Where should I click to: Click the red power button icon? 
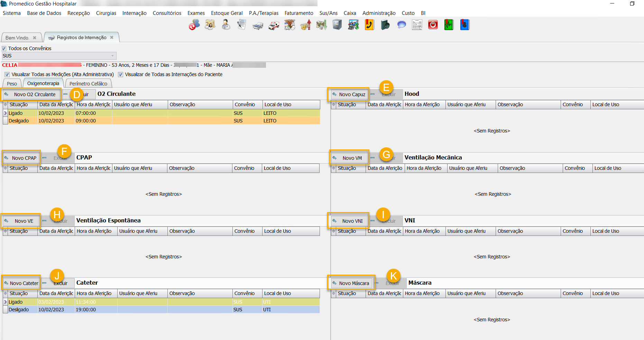[433, 25]
